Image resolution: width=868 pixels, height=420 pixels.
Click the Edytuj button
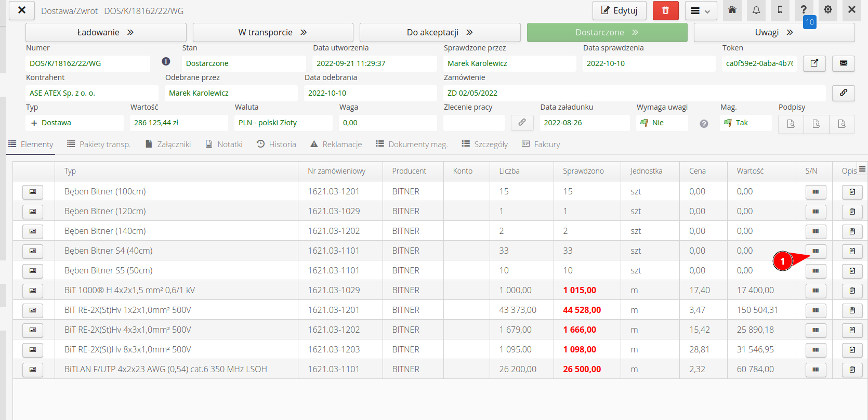619,10
